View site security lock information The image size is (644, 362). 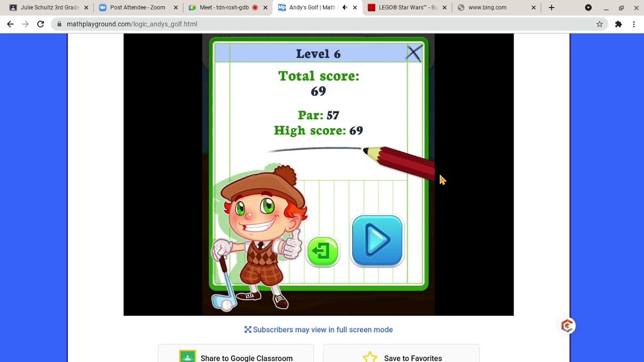coord(60,24)
